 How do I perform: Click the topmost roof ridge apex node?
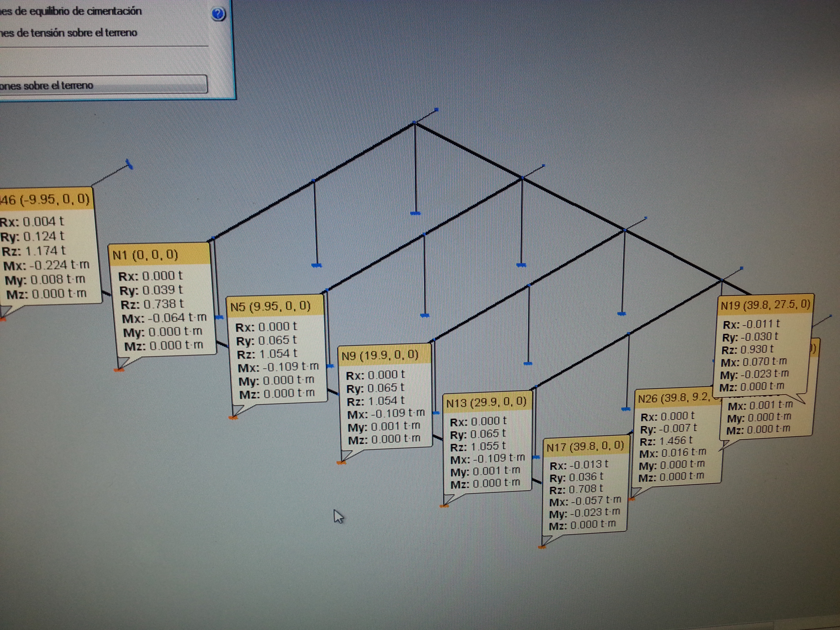pyautogui.click(x=415, y=123)
